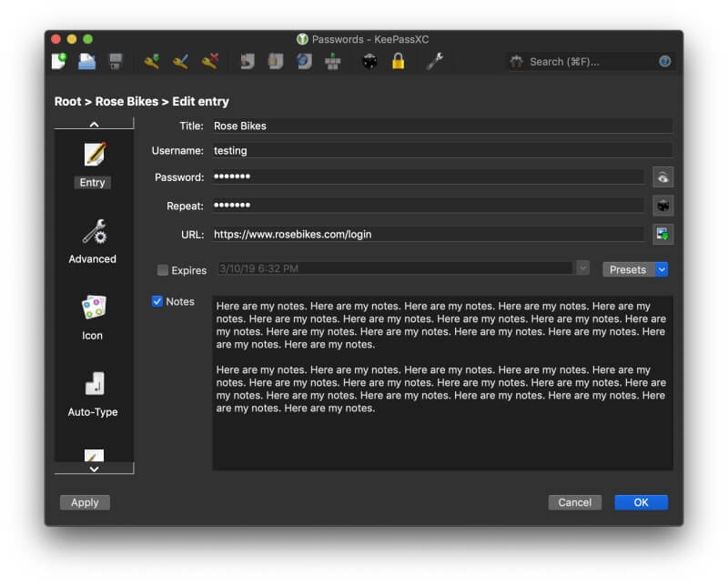Click the Apply button

point(85,502)
